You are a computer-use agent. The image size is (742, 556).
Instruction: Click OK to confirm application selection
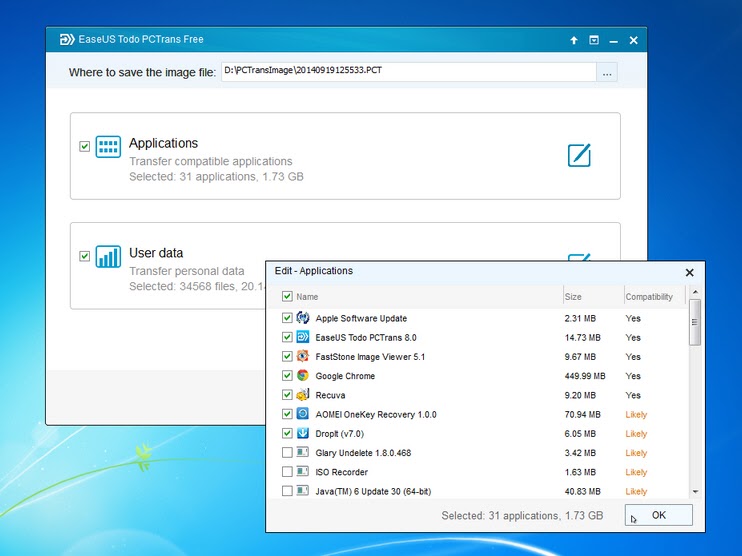pyautogui.click(x=658, y=515)
